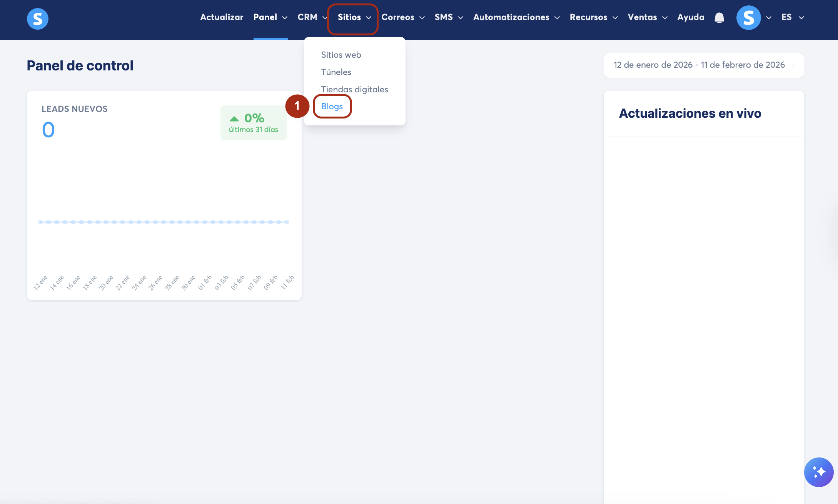Open the SMS dropdown chevron

pos(461,18)
